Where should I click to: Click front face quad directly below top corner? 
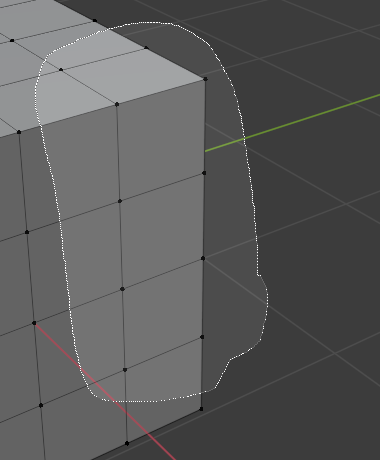(161, 140)
